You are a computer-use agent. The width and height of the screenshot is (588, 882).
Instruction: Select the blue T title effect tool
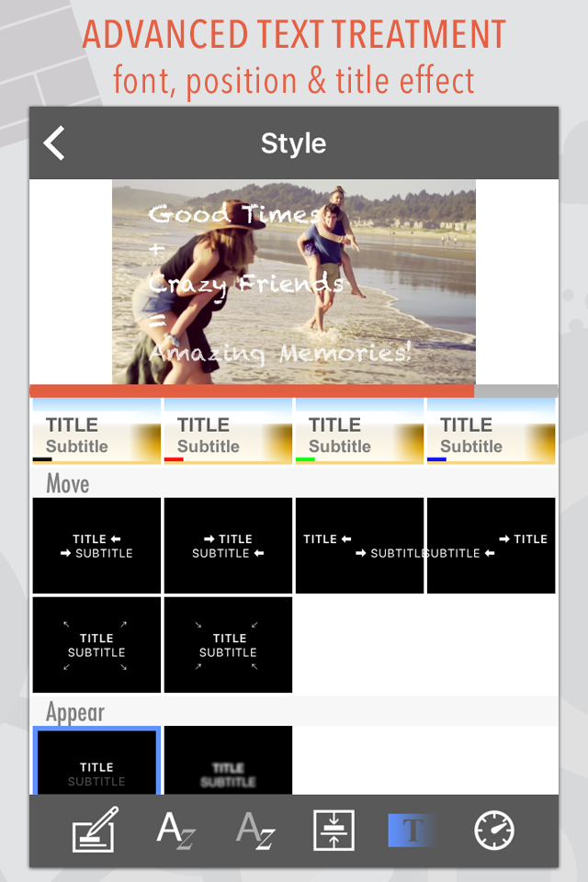point(413,831)
